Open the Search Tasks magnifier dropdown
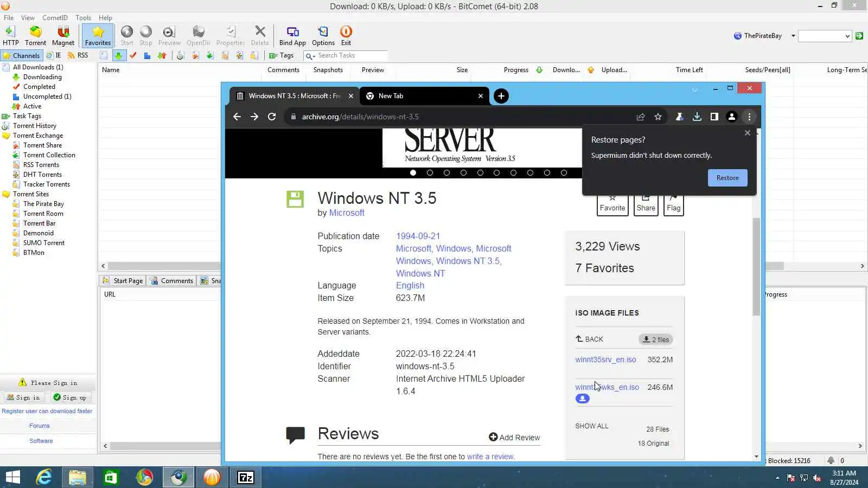868x488 pixels. pyautogui.click(x=310, y=56)
